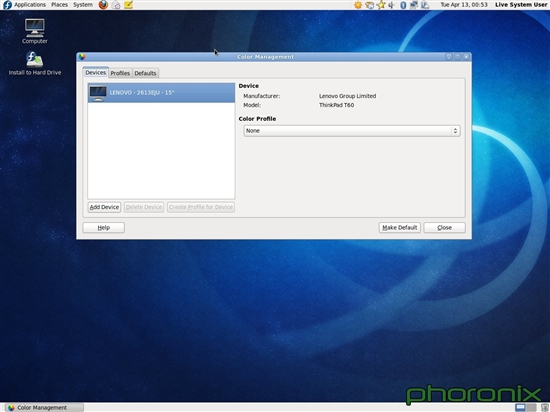Open the Bluetooth tray icon
This screenshot has height=412, width=550.
coord(403,5)
